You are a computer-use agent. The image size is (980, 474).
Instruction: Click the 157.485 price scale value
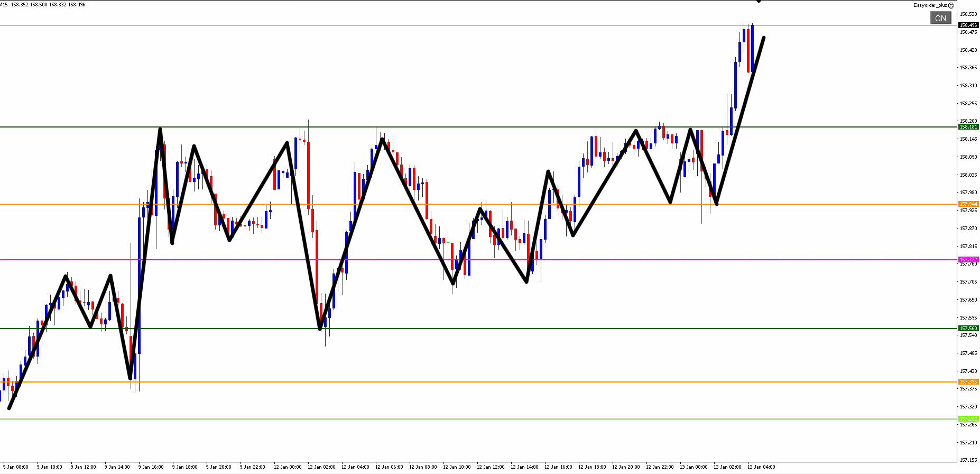point(968,353)
